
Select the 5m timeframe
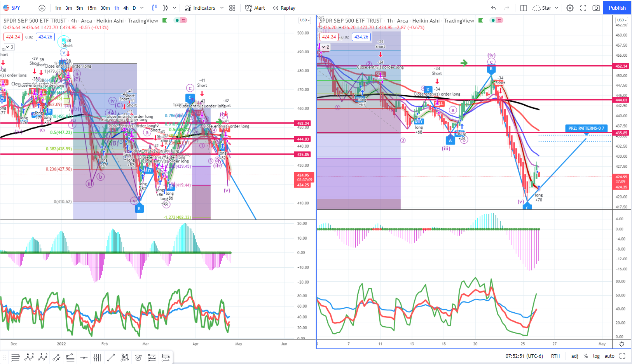click(x=80, y=8)
